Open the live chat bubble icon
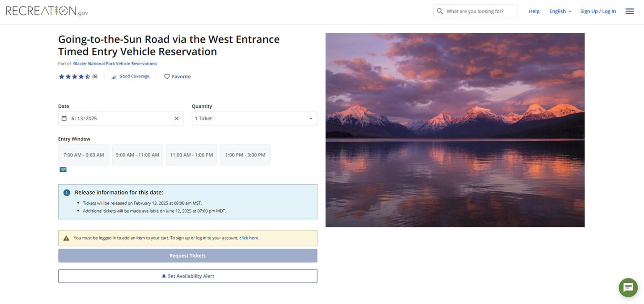 [x=628, y=288]
